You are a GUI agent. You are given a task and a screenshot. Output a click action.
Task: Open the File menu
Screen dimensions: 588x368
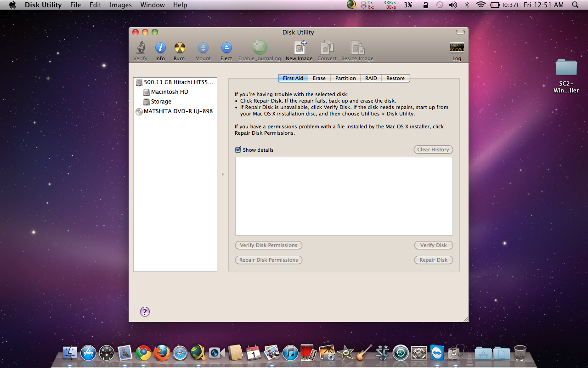click(x=75, y=5)
